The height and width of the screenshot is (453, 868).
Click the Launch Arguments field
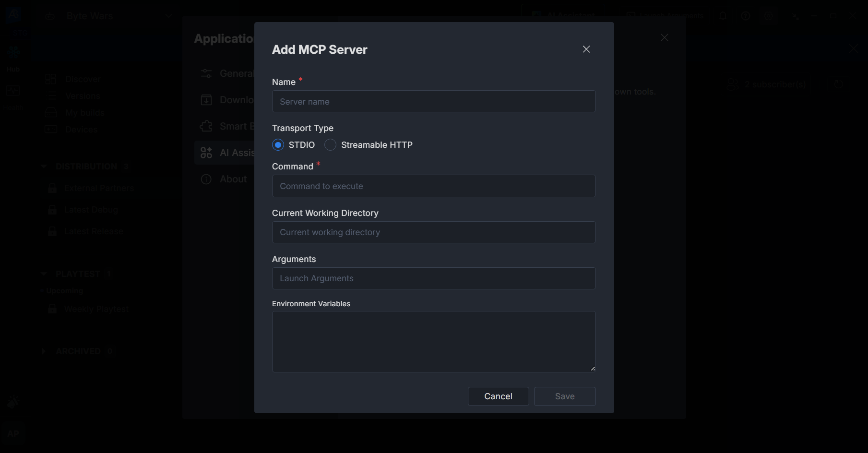(433, 278)
